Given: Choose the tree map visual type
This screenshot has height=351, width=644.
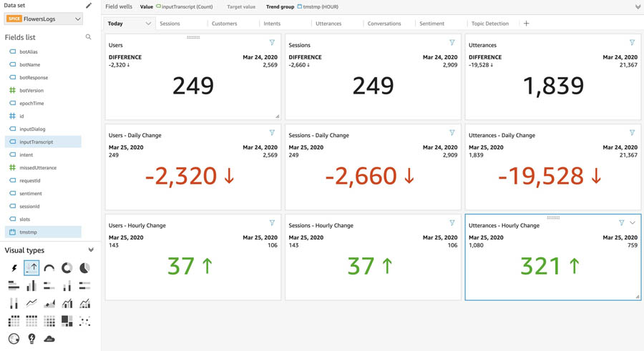Looking at the screenshot, I should coord(67,321).
